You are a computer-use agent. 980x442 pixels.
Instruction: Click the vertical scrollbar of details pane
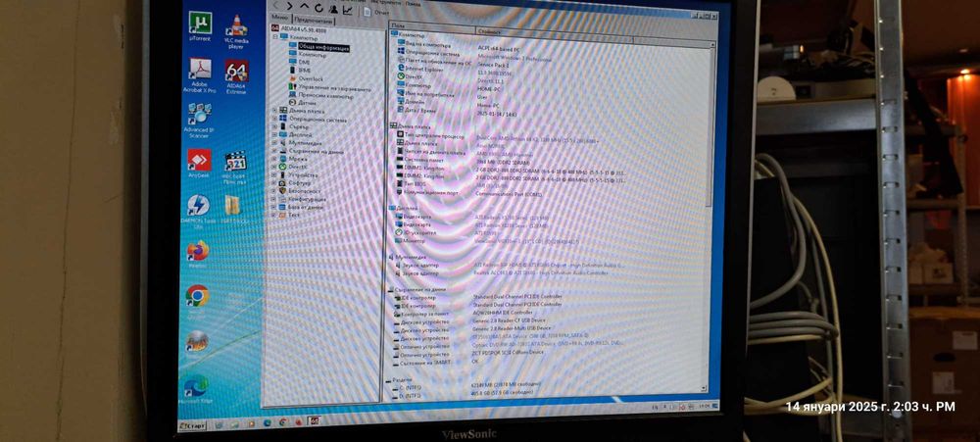click(x=709, y=219)
